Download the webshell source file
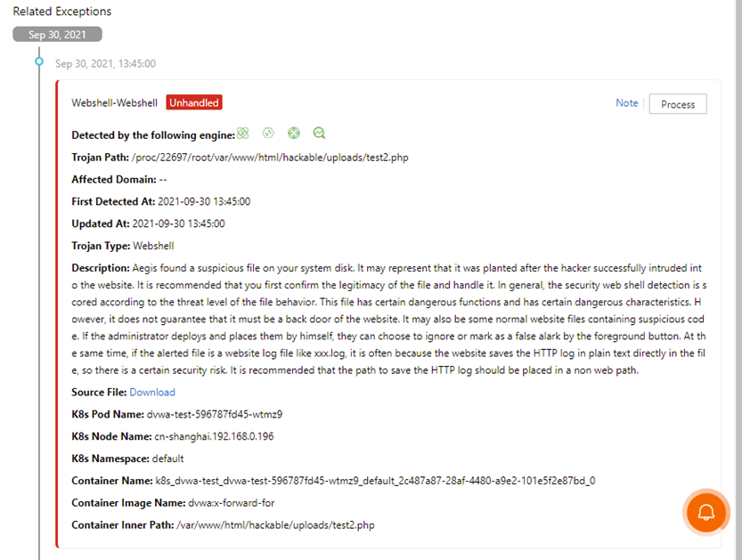This screenshot has width=742, height=560. (152, 392)
